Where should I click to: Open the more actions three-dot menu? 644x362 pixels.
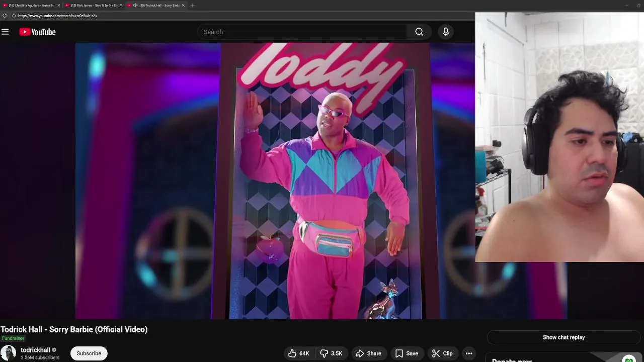(x=469, y=353)
